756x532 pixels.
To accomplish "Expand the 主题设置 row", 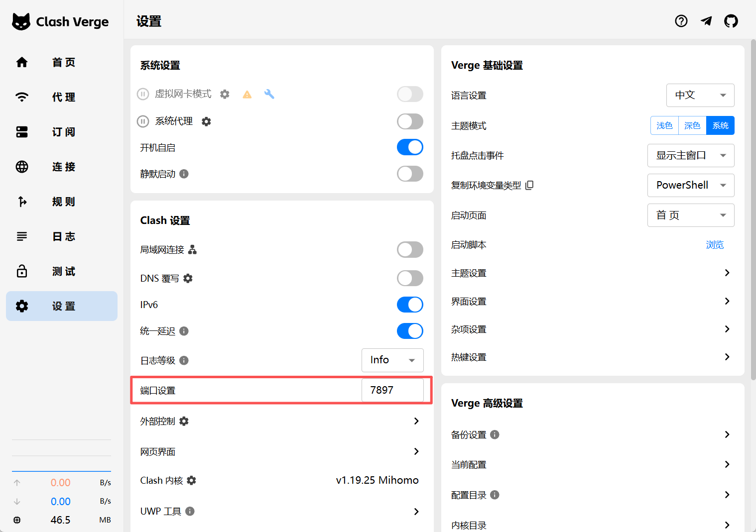I will tap(592, 273).
